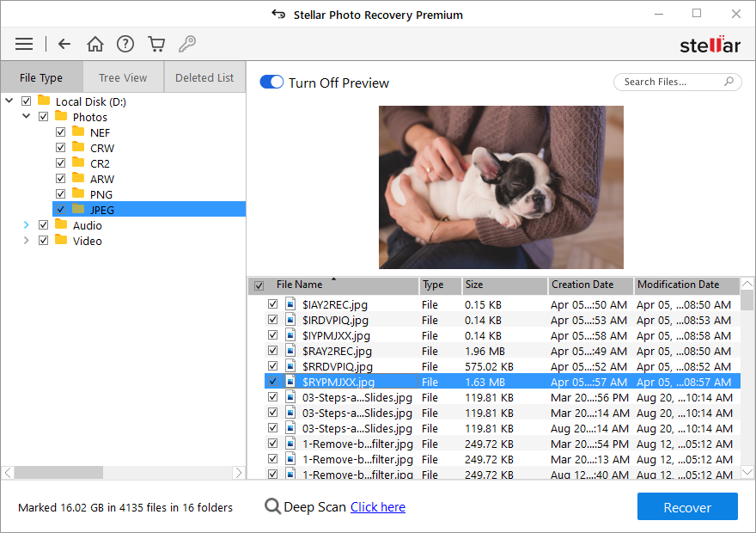The image size is (756, 533).
Task: Uncheck the Local Disk (D:) checkbox
Action: pyautogui.click(x=26, y=101)
